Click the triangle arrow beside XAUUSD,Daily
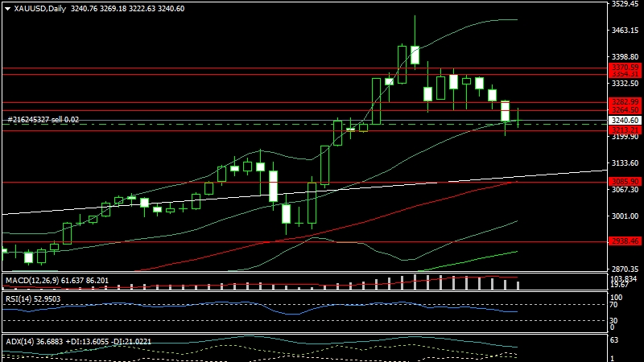Image resolution: width=644 pixels, height=362 pixels. point(7,8)
